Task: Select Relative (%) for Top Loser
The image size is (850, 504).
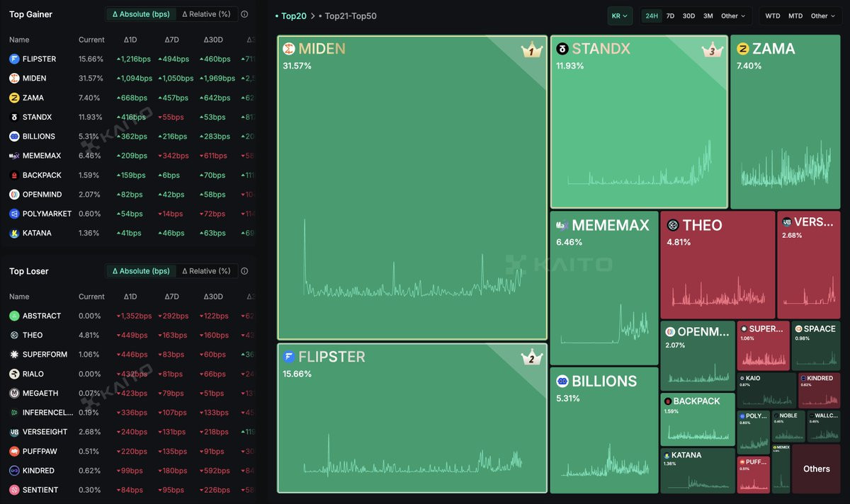Action: tap(206, 271)
